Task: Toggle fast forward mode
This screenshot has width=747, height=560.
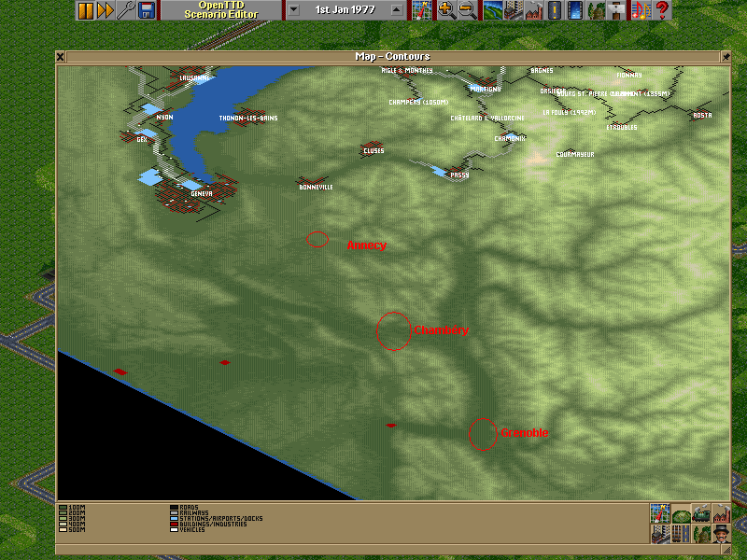Action: (x=106, y=10)
